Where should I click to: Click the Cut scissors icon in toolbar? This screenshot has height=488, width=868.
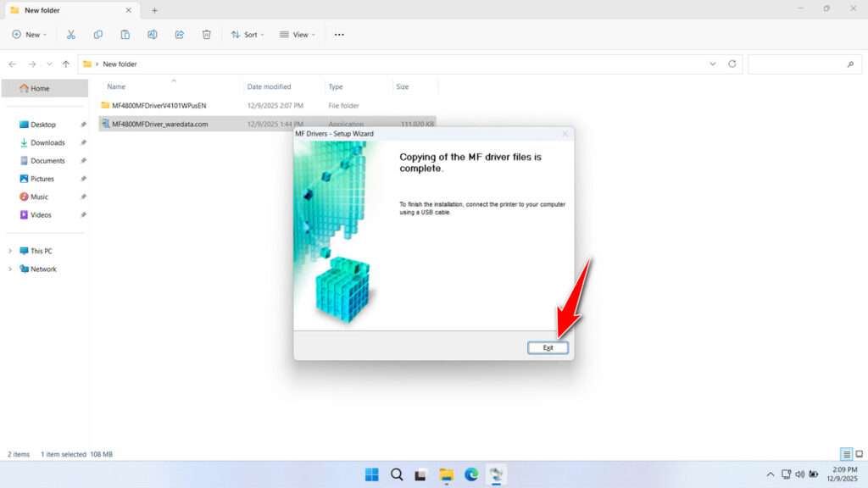[x=71, y=35]
